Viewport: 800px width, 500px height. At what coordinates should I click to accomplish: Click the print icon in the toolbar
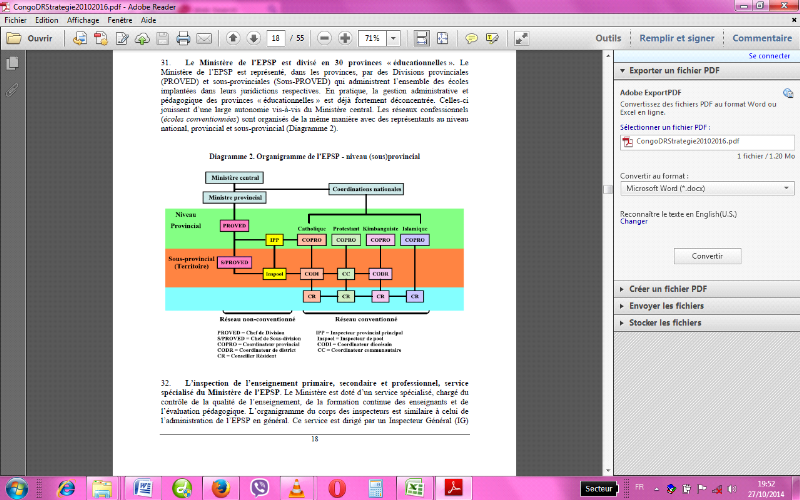(x=183, y=38)
